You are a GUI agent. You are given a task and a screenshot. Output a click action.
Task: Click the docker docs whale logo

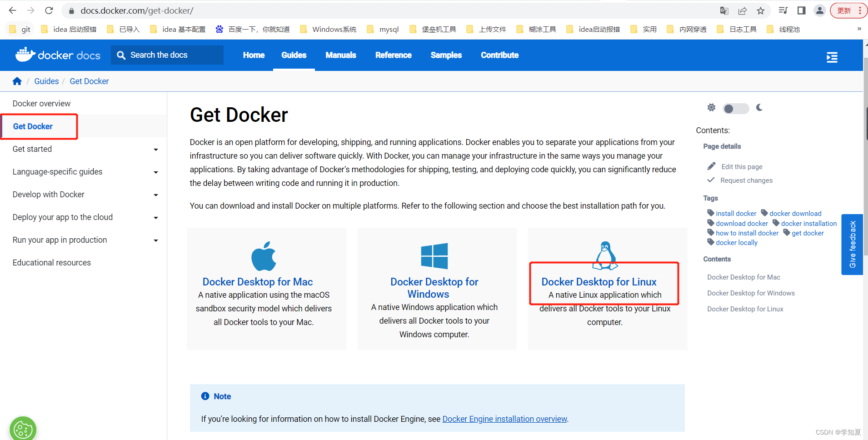[x=58, y=55]
